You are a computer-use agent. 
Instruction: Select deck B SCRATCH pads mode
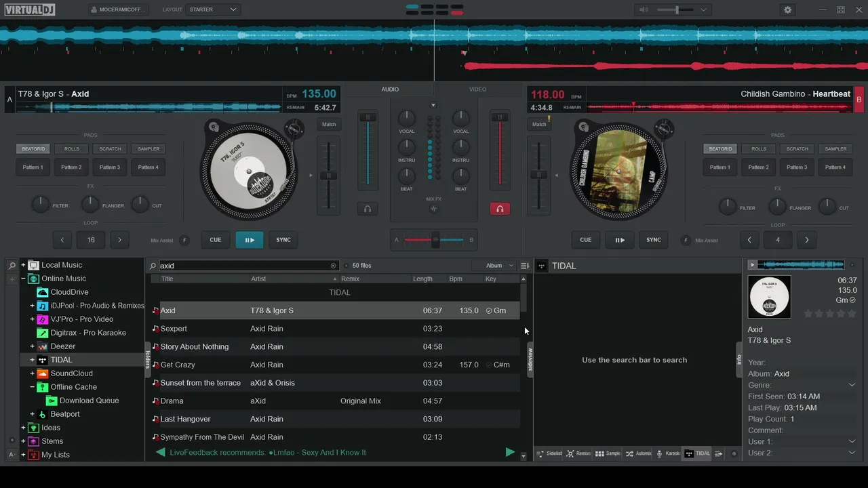pos(797,149)
